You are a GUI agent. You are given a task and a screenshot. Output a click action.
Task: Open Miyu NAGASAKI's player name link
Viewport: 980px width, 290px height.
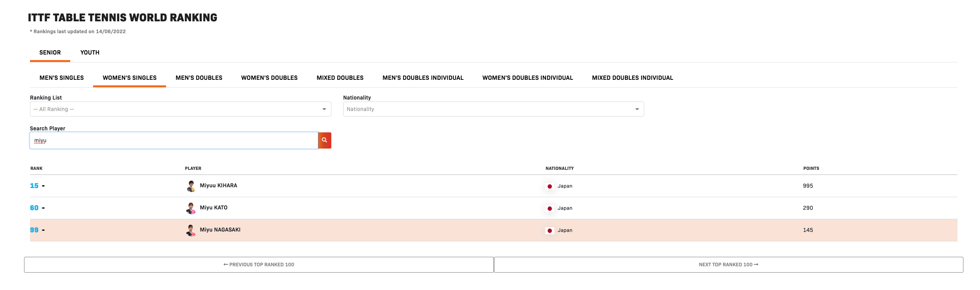pyautogui.click(x=220, y=230)
